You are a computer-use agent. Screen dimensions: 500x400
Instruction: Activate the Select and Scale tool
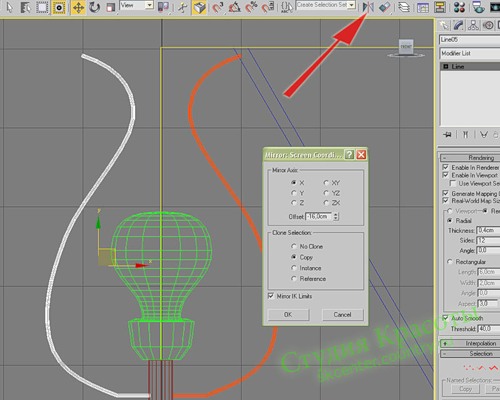(111, 7)
